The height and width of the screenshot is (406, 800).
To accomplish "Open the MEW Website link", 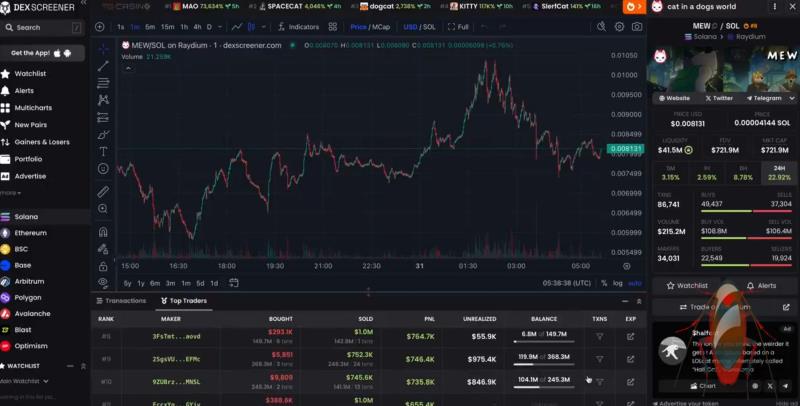I will (674, 98).
